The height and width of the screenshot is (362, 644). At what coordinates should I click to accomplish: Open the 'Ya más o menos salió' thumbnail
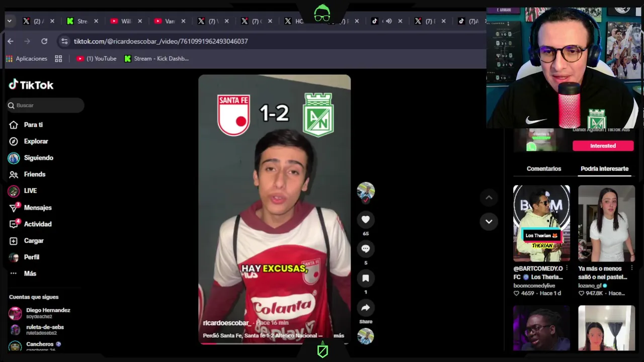tap(607, 223)
